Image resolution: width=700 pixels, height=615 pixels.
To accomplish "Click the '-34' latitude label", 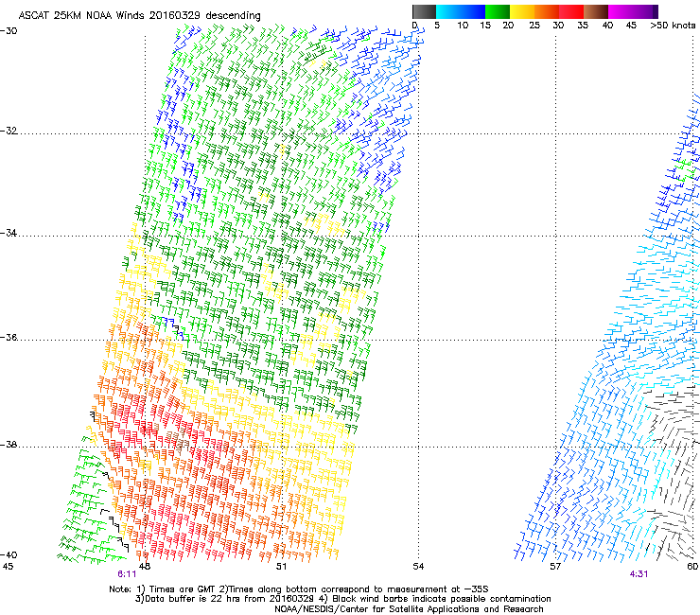I will click(x=9, y=233).
